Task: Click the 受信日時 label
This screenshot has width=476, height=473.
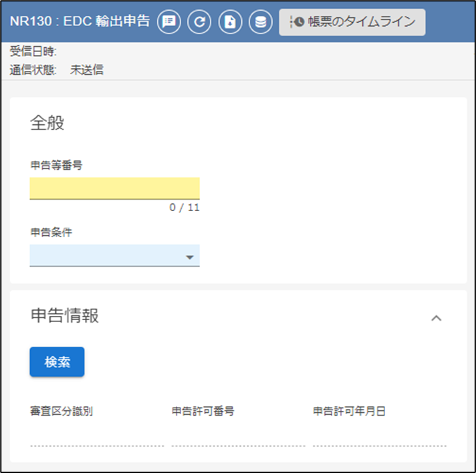Action: point(33,51)
